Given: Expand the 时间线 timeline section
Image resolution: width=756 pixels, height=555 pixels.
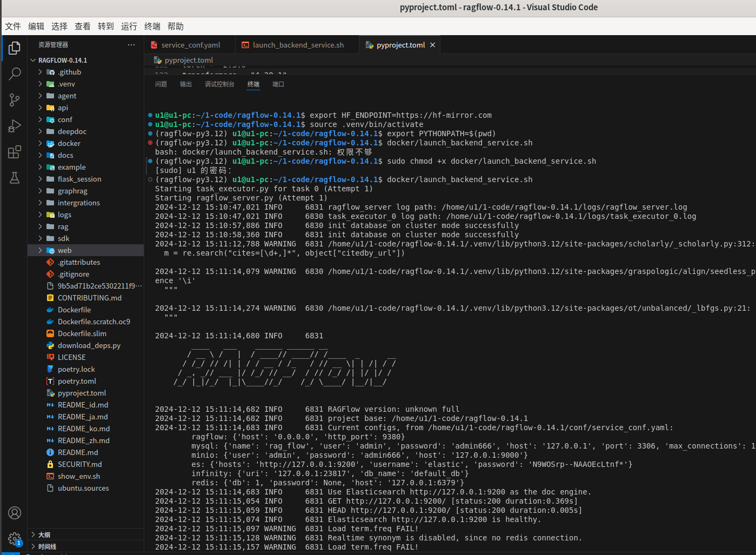Looking at the screenshot, I should (86, 546).
